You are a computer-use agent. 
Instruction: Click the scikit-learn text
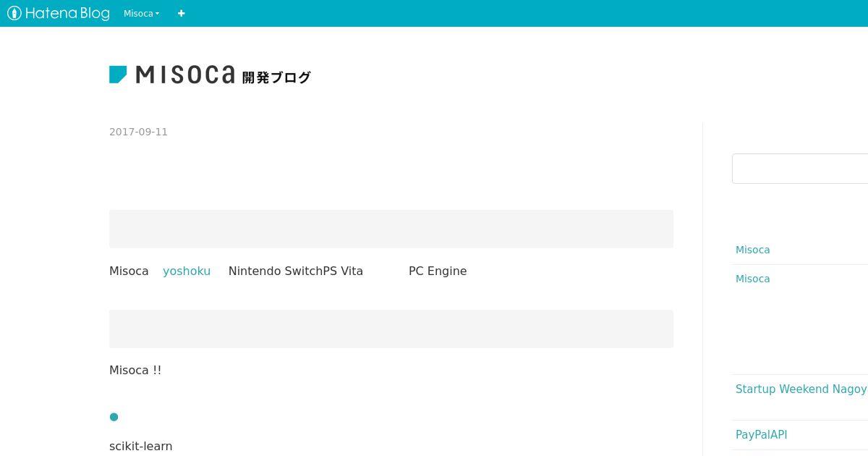tap(141, 447)
